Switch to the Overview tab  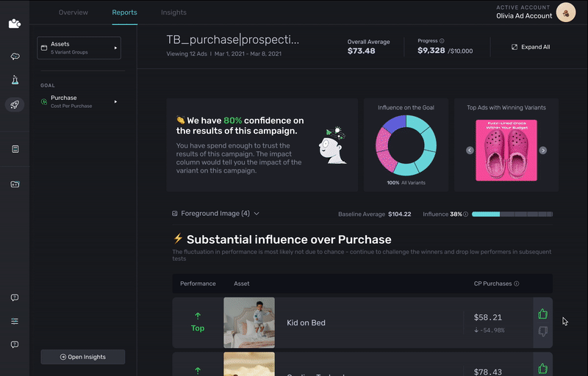pyautogui.click(x=73, y=12)
